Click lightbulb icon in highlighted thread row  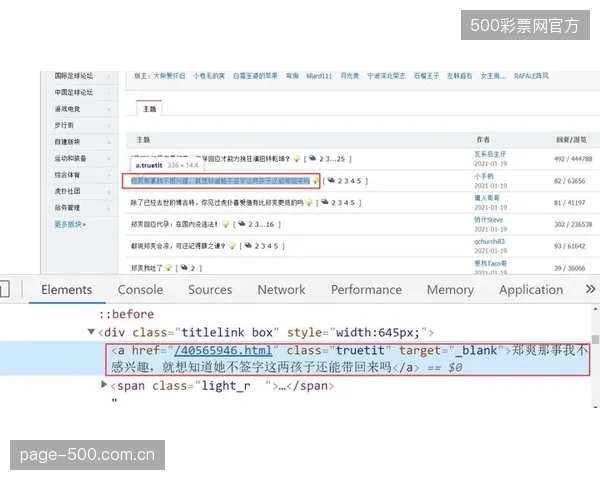click(x=315, y=181)
